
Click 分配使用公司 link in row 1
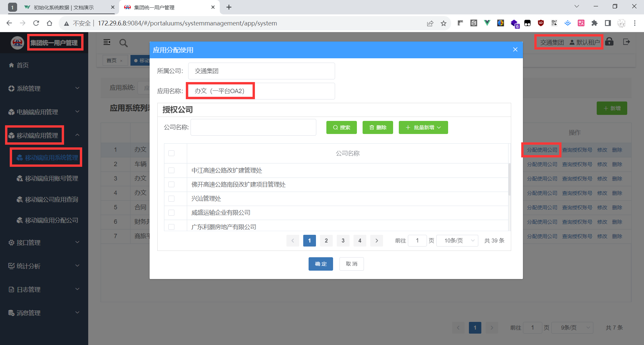point(542,150)
